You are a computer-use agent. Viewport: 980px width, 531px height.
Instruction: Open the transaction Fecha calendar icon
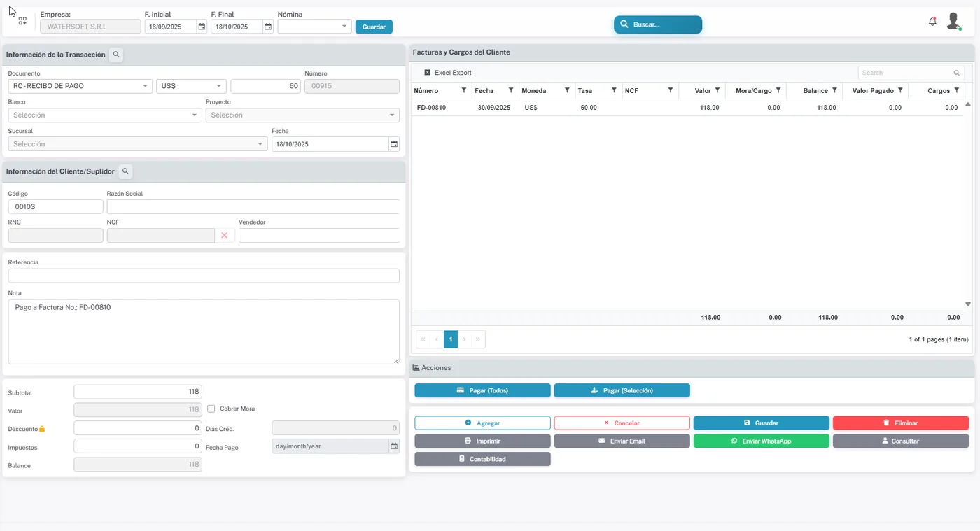tap(394, 144)
